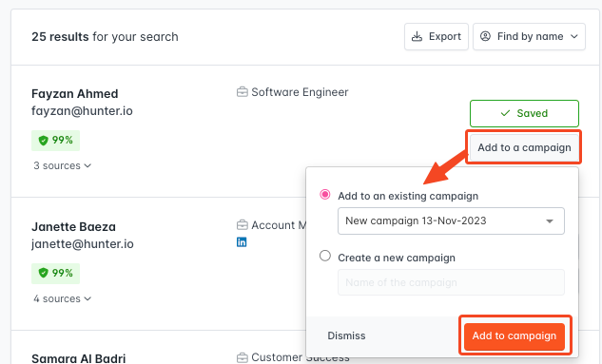Screen dimensions: 602x364
Task: Dismiss the campaign popup
Action: pyautogui.click(x=346, y=335)
